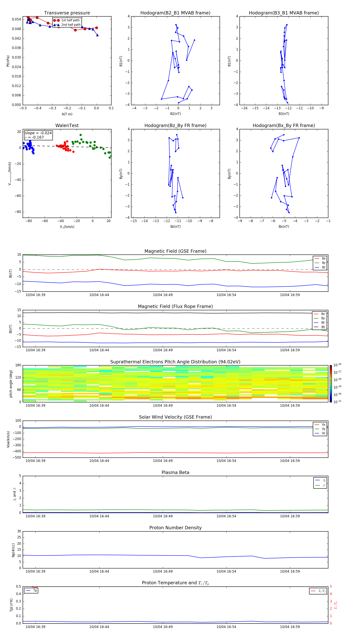Click the Bx legend entry in GSE magnetic field

coord(320,259)
